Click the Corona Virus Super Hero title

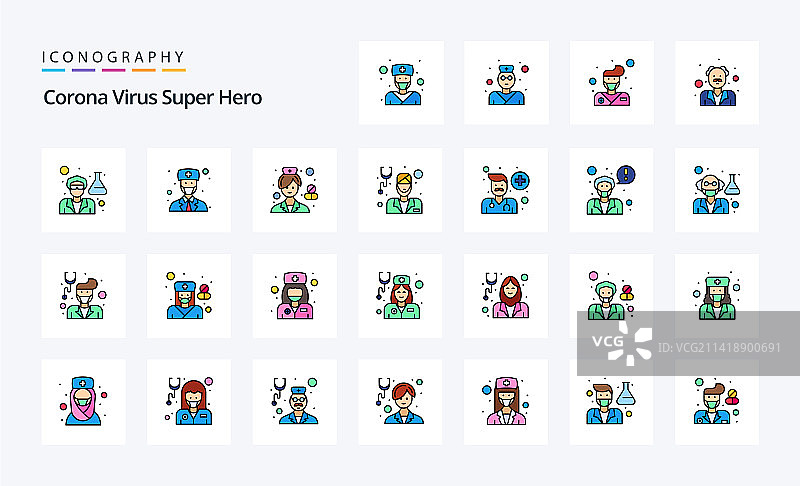pyautogui.click(x=153, y=97)
